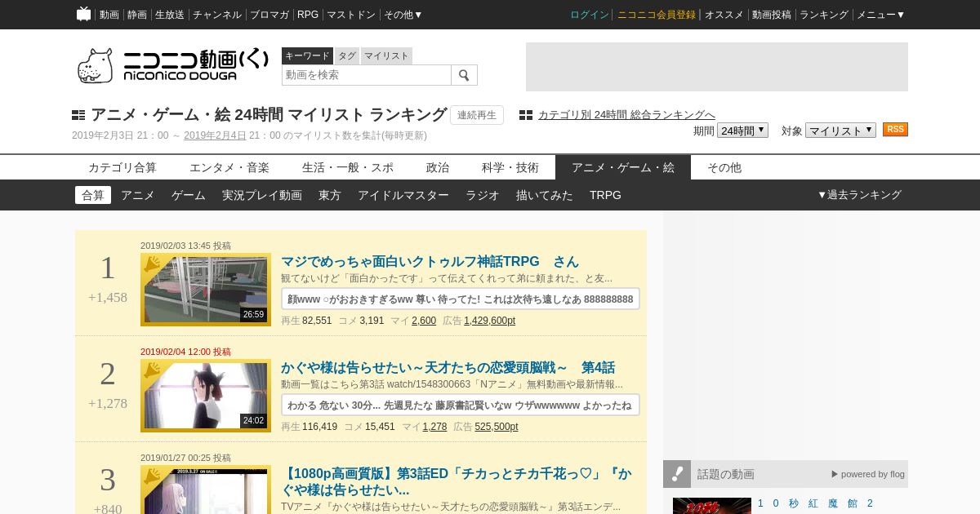Expand the 過去ランキング menu
This screenshot has width=980, height=514.
(859, 195)
